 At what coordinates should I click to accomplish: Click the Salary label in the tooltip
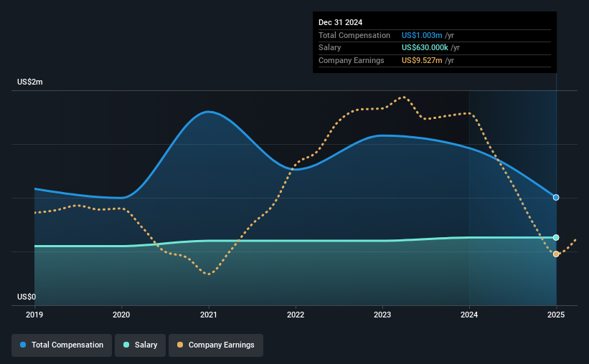[x=330, y=48]
